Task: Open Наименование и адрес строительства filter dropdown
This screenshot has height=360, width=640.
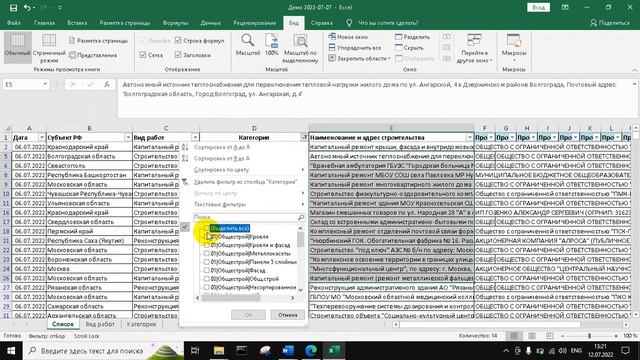Action: [x=469, y=138]
